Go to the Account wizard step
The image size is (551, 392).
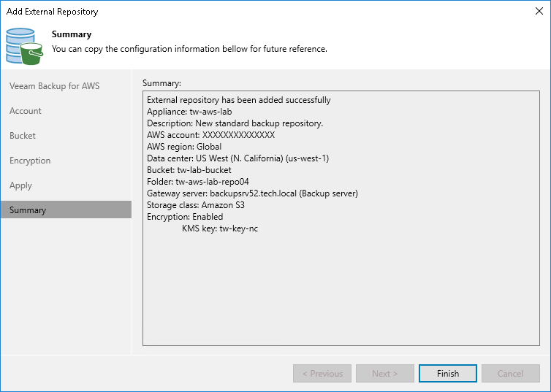[26, 111]
